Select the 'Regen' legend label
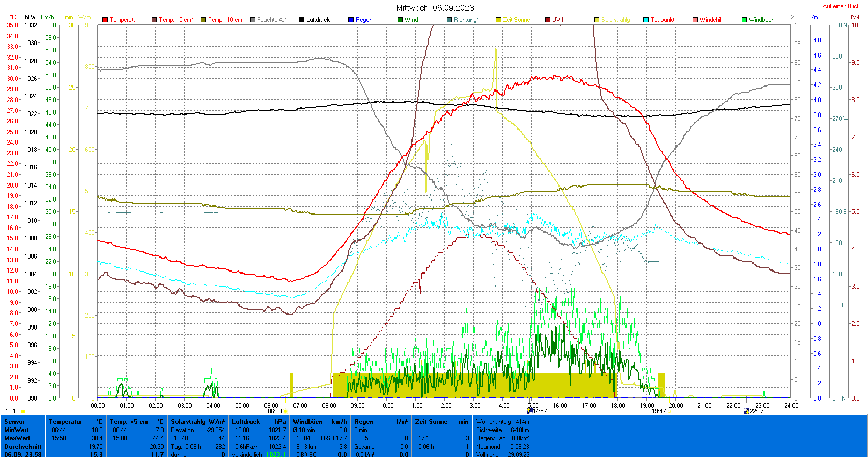Screen dimensions: 868x457 click(x=364, y=20)
